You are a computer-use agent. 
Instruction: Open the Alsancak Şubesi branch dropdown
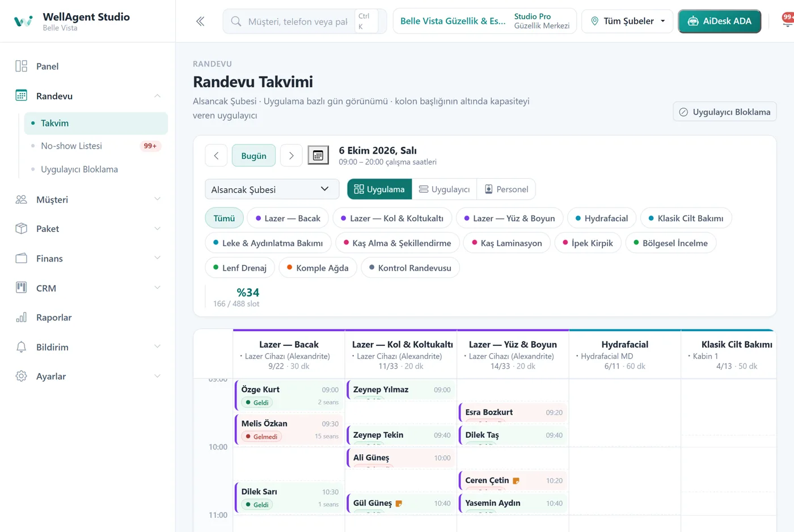tap(272, 189)
